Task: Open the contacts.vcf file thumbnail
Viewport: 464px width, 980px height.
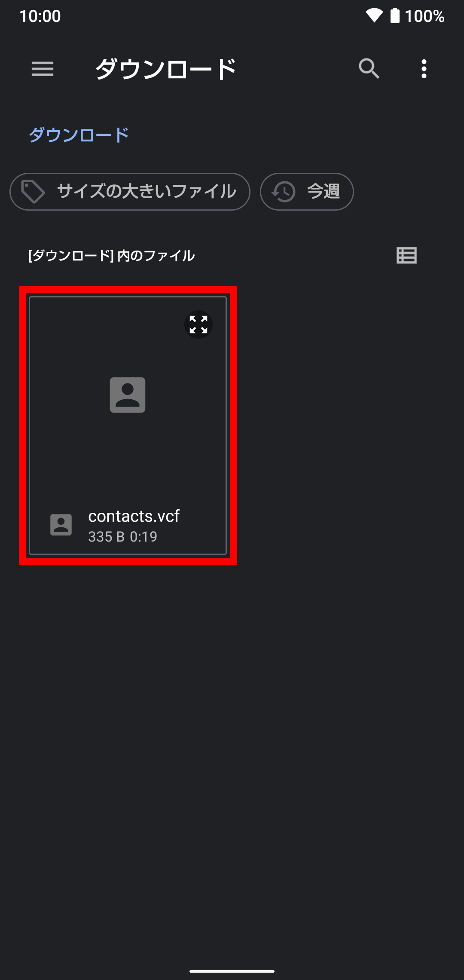Action: point(128,426)
